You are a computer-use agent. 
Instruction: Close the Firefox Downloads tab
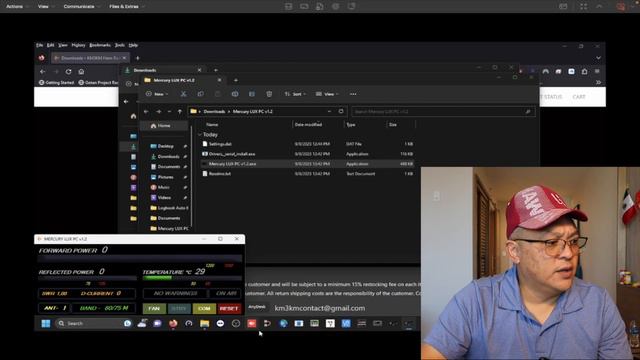tap(124, 58)
